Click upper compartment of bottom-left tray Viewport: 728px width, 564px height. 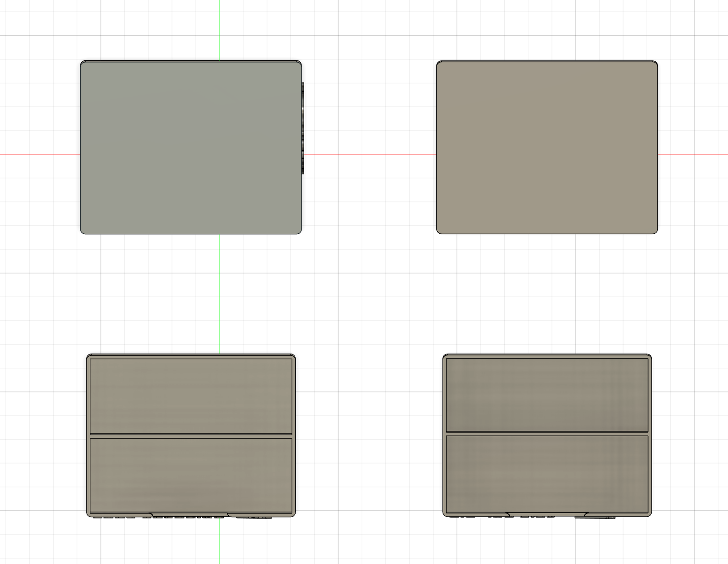[191, 396]
